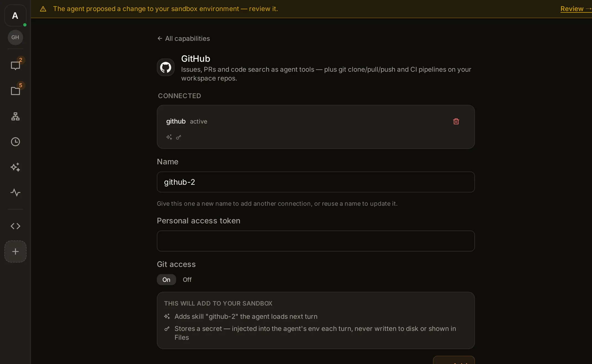Open the org-chart hierarchy icon in sidebar
The image size is (592, 364).
[15, 116]
